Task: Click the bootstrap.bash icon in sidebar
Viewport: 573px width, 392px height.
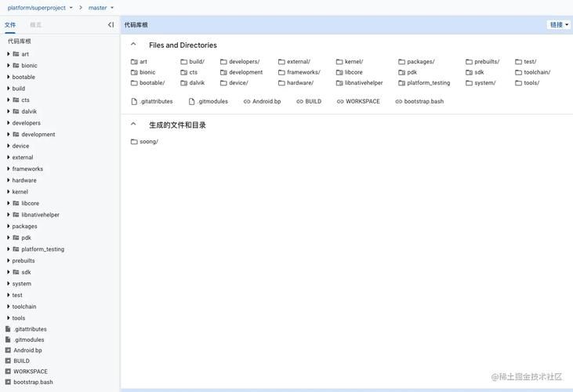Action: [x=8, y=383]
